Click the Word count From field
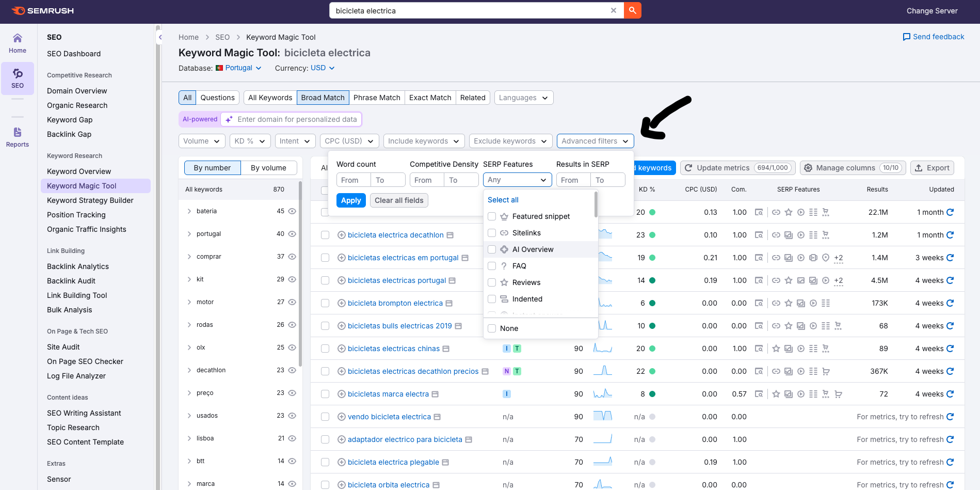This screenshot has height=490, width=980. point(354,180)
